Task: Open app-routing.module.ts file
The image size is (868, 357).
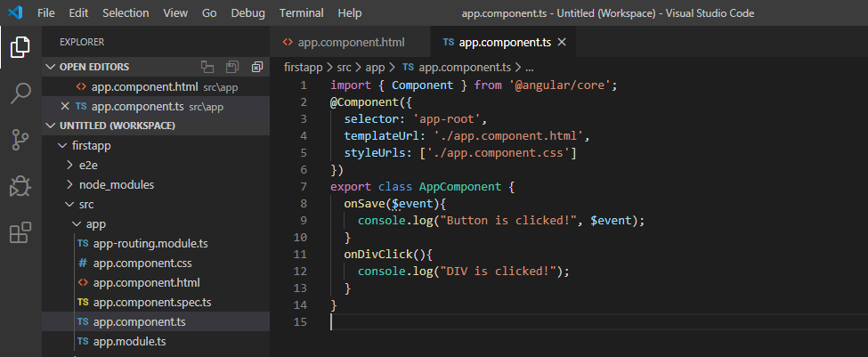Action: pos(150,244)
